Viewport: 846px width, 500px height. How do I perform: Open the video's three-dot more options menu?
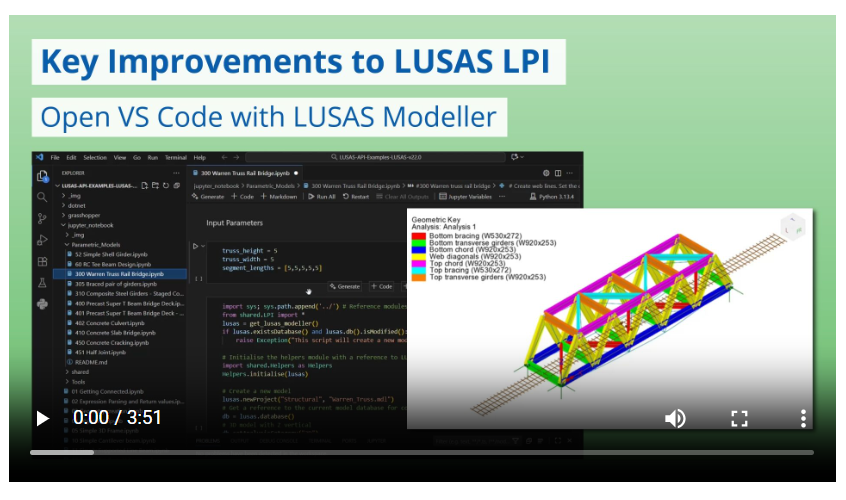pos(803,418)
